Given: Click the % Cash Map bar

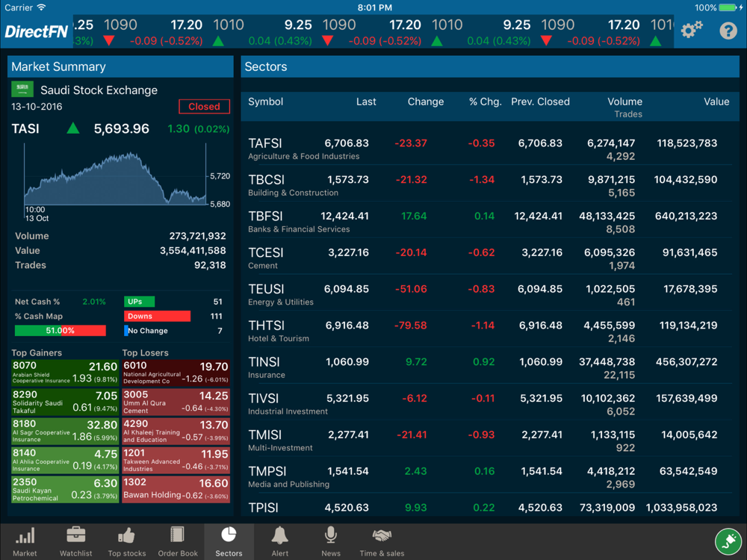Looking at the screenshot, I should (60, 331).
